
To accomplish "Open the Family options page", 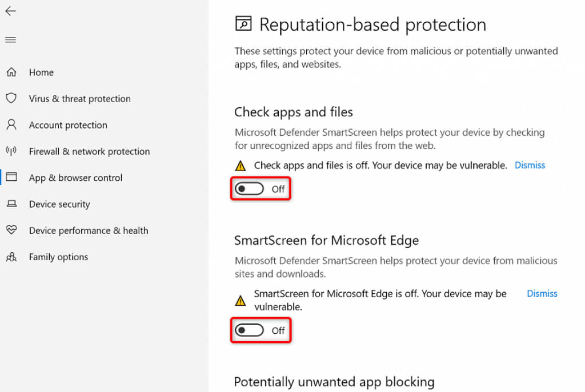I will (58, 257).
